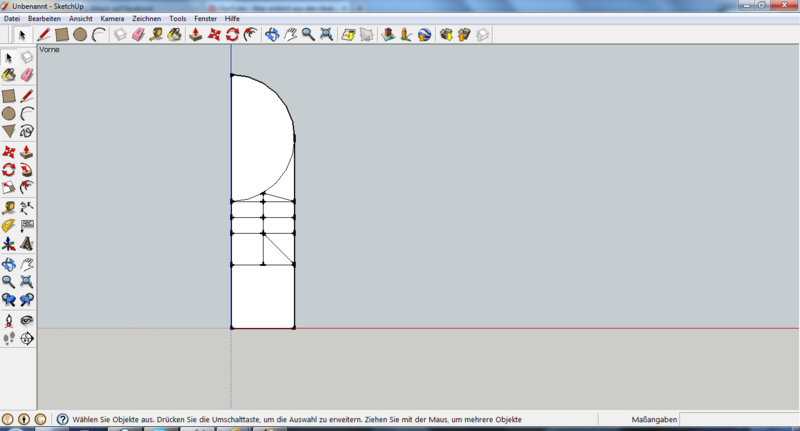Select the Orbit tool in top toolbar

click(x=271, y=34)
